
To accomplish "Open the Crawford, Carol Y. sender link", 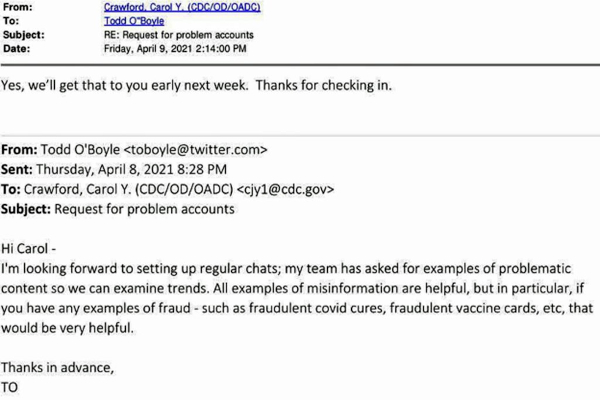I will click(x=182, y=7).
